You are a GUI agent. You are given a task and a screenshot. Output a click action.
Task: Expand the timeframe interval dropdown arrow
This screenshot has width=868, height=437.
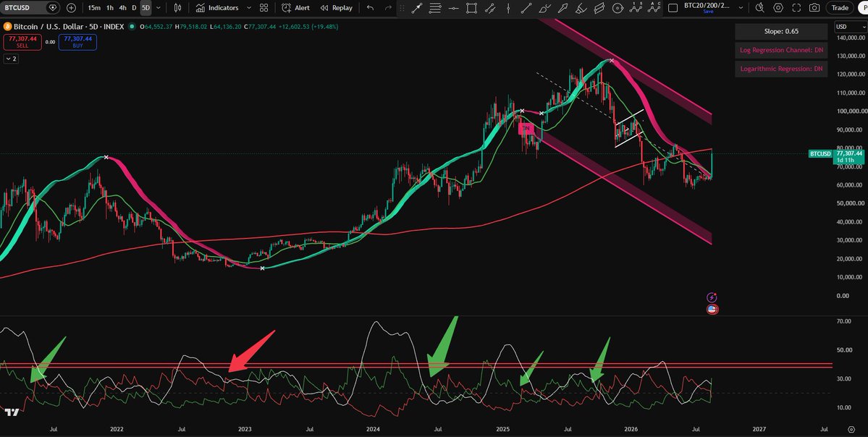tap(159, 8)
